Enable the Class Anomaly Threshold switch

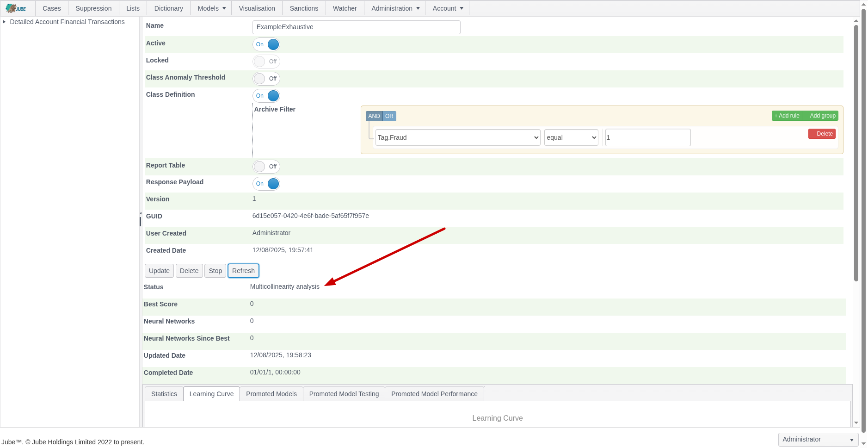[x=266, y=79]
